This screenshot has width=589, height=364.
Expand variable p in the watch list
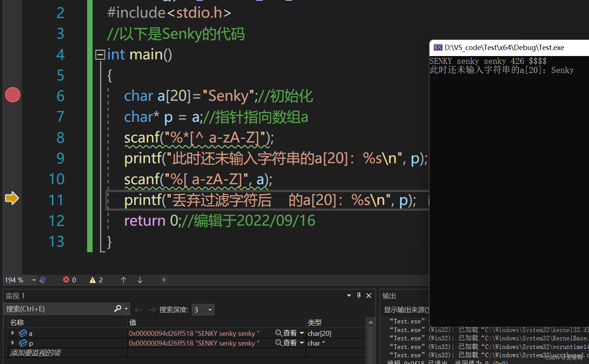[13, 343]
